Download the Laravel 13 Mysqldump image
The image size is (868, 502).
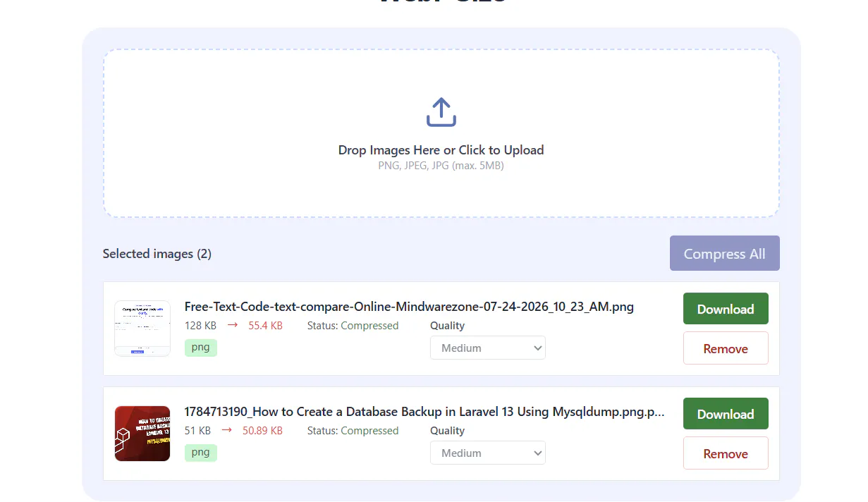click(726, 414)
